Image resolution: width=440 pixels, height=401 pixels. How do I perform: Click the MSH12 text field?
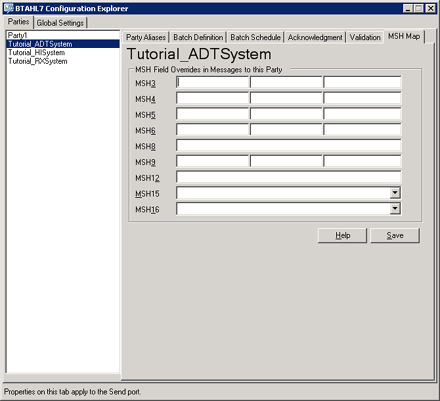289,177
